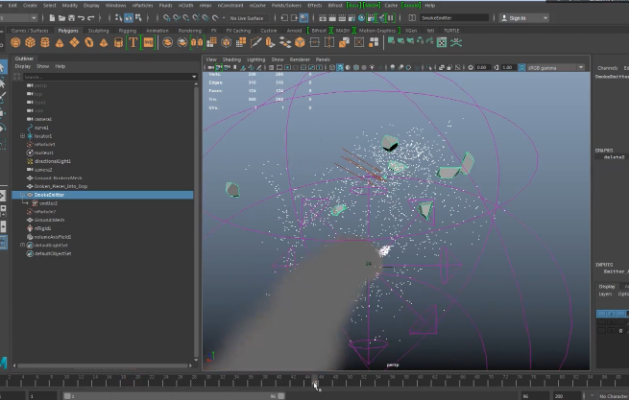
Task: Expand the defaultLightSet node in Outliner
Action: [x=22, y=245]
